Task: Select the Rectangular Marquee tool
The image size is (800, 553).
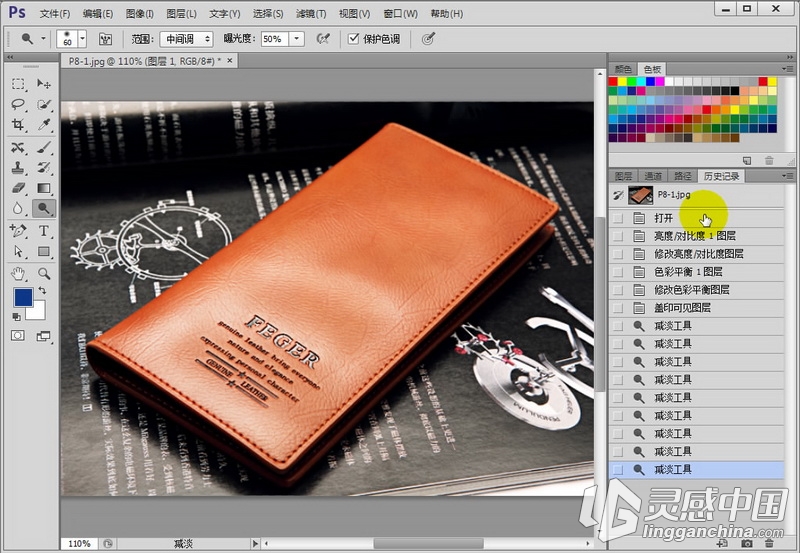Action: point(18,84)
